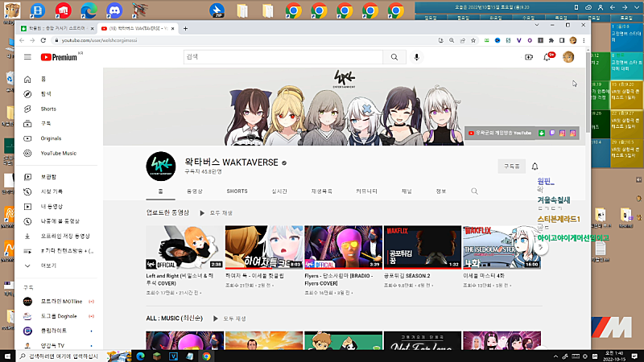Viewport: 644px width, 362px height.
Task: Select the Playlists channel tab
Action: coord(321,191)
